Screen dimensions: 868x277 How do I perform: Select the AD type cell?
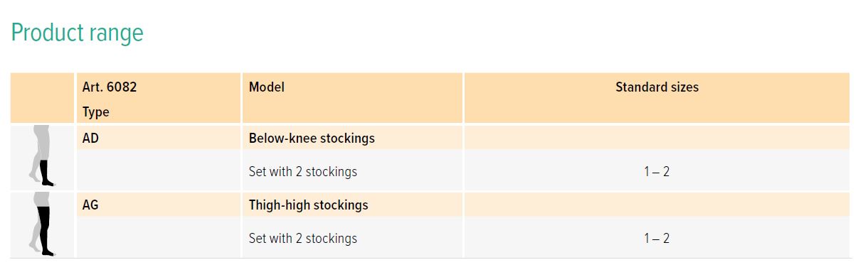(x=158, y=138)
